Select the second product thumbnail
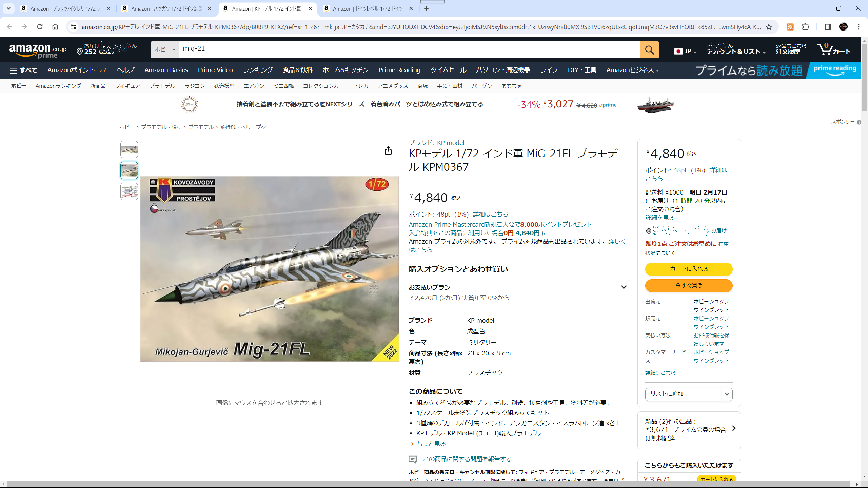The height and width of the screenshot is (488, 868). (x=129, y=170)
